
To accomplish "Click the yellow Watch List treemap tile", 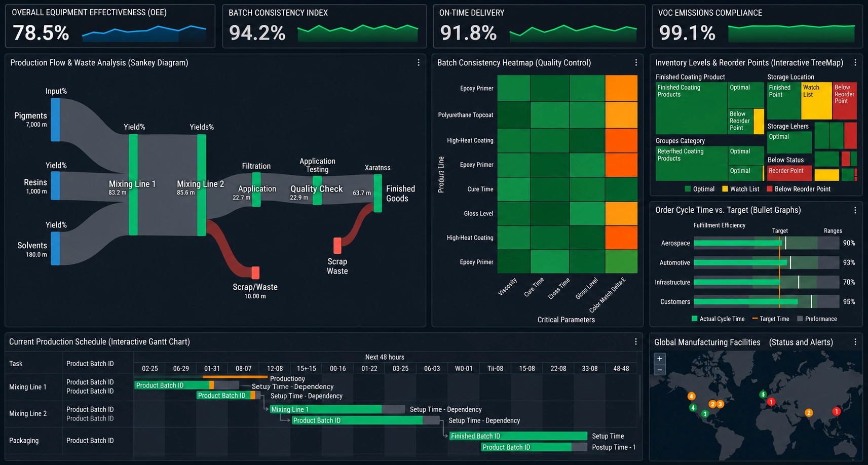I will click(816, 101).
